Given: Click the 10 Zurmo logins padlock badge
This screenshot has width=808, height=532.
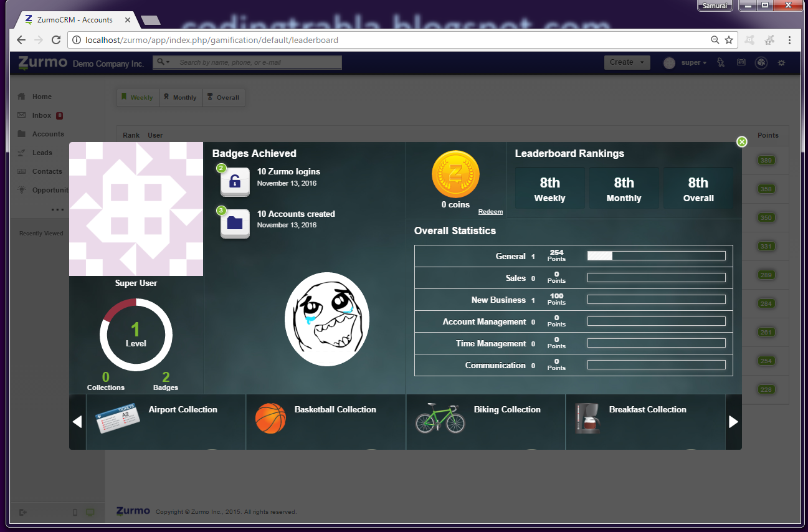Looking at the screenshot, I should (235, 181).
